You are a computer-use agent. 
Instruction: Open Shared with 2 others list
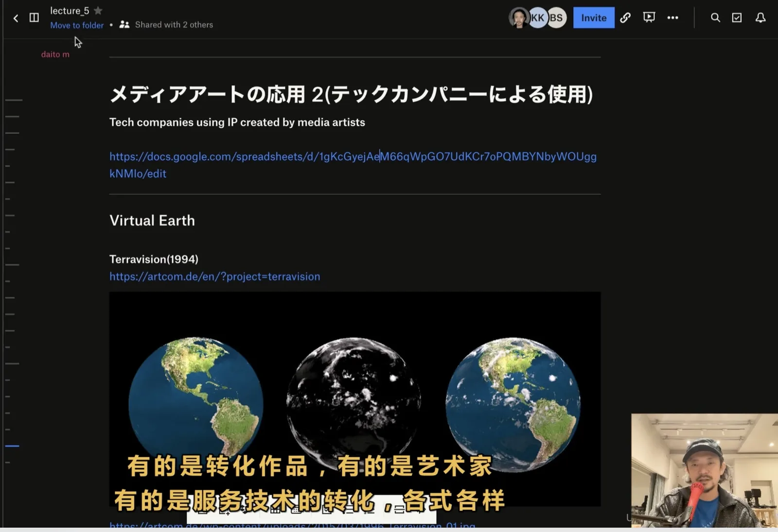166,25
